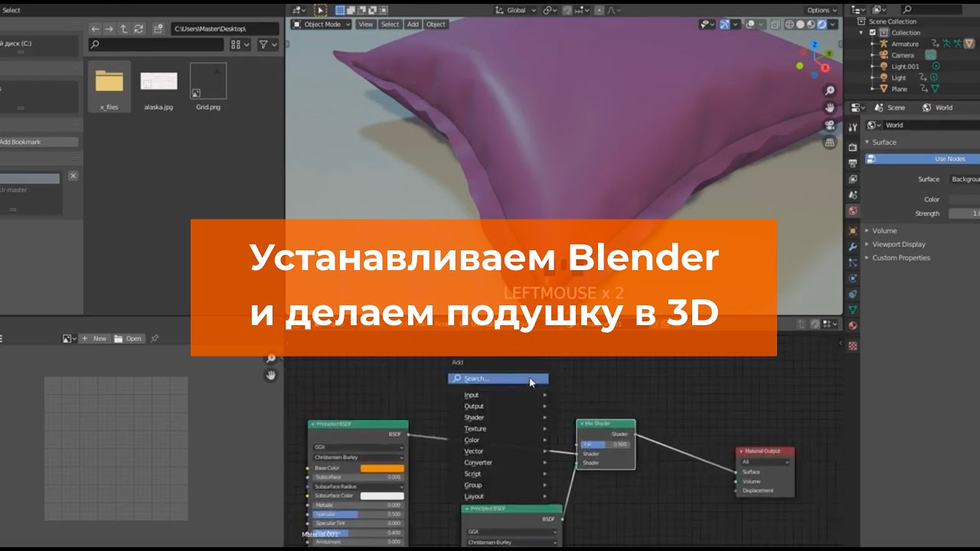Select Camera in the outliner
980x551 pixels.
click(x=902, y=55)
